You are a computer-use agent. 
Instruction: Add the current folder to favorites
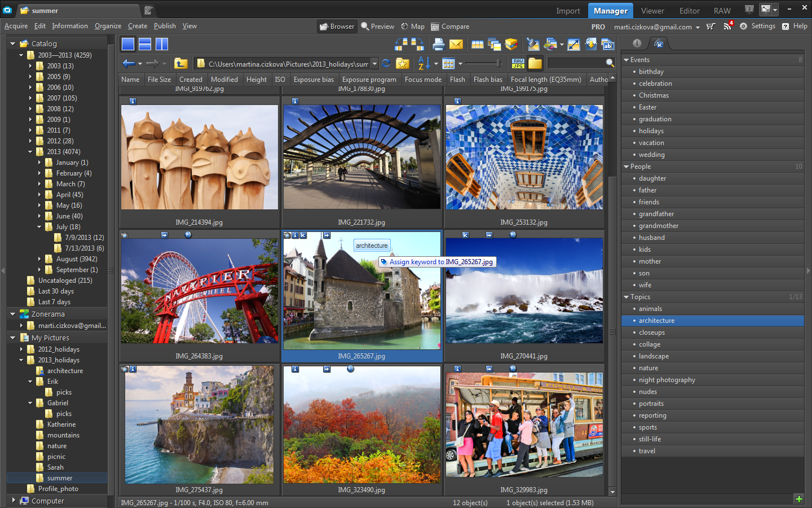click(403, 63)
